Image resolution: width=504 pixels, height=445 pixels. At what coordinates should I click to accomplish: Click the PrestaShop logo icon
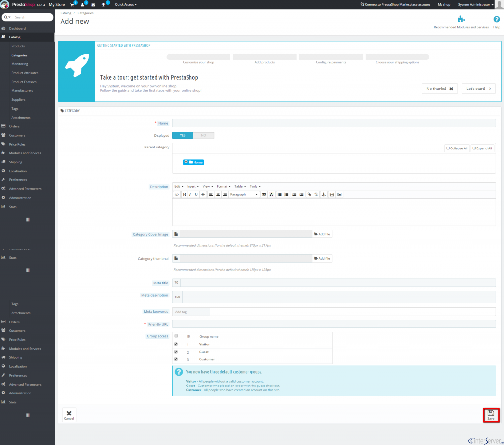pos(5,5)
